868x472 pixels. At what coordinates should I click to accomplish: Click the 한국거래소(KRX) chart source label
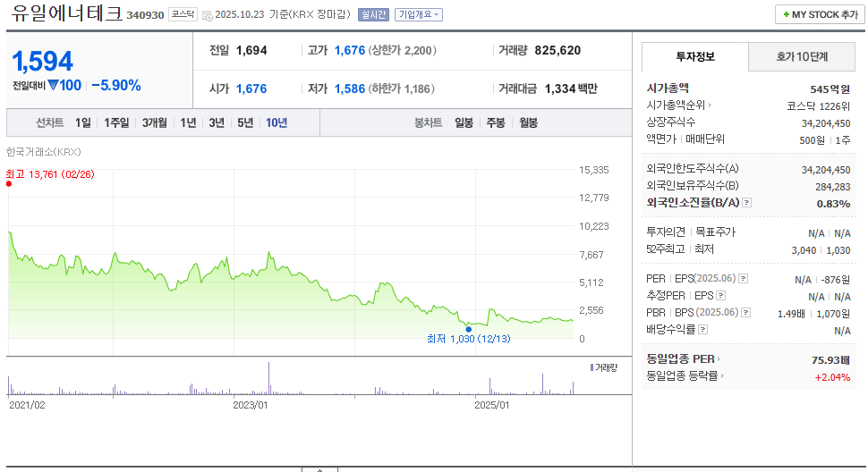click(x=44, y=151)
